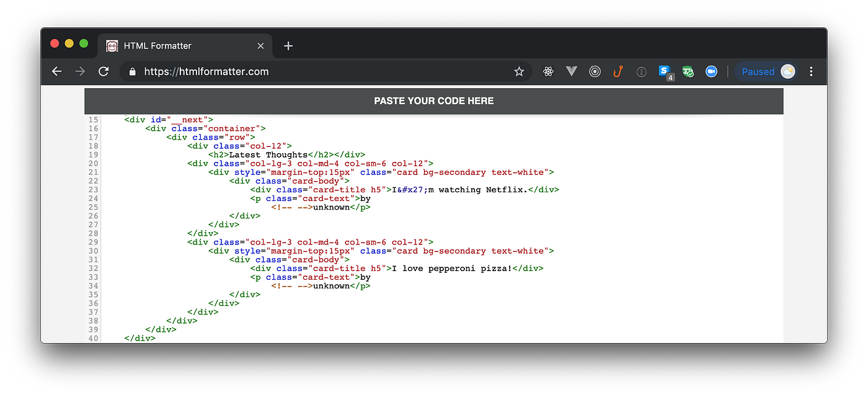
Task: Bookmark this page with the star icon
Action: (x=519, y=71)
